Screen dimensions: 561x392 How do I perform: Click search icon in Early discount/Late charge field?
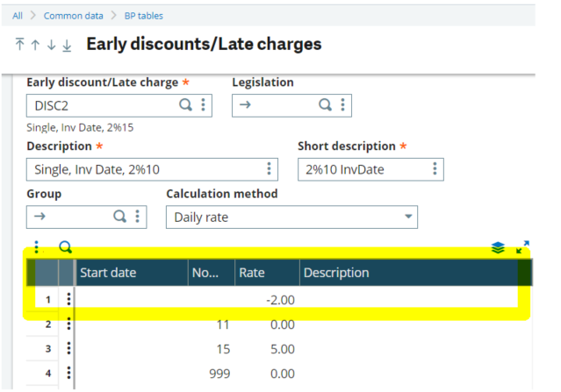click(x=185, y=105)
